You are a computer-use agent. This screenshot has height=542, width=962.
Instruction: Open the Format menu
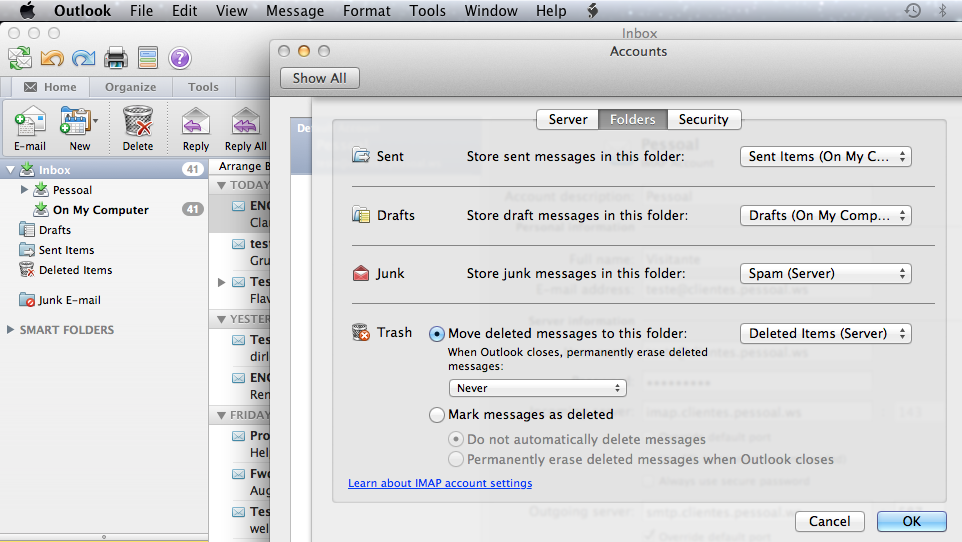(366, 10)
